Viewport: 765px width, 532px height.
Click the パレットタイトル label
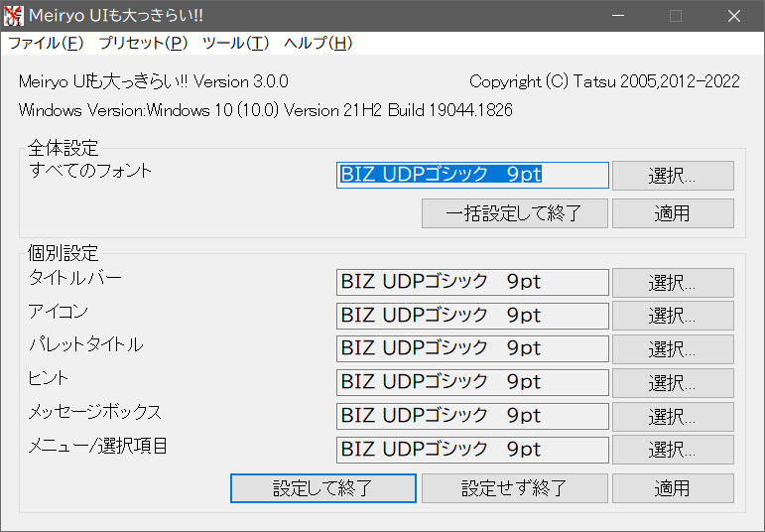(86, 344)
